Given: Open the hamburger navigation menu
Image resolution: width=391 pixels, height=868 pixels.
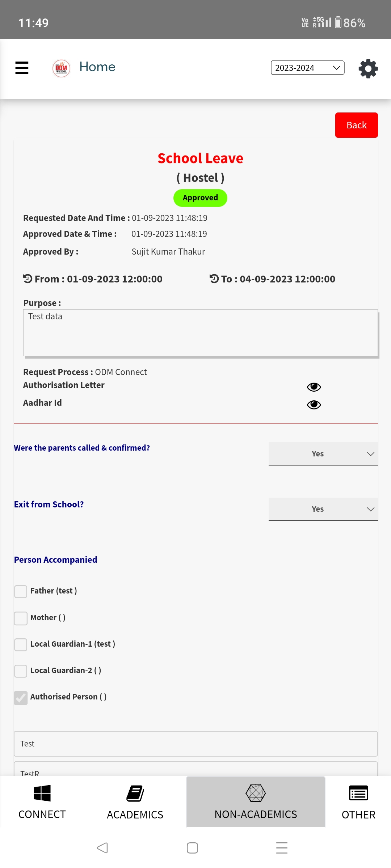Looking at the screenshot, I should click(x=22, y=68).
